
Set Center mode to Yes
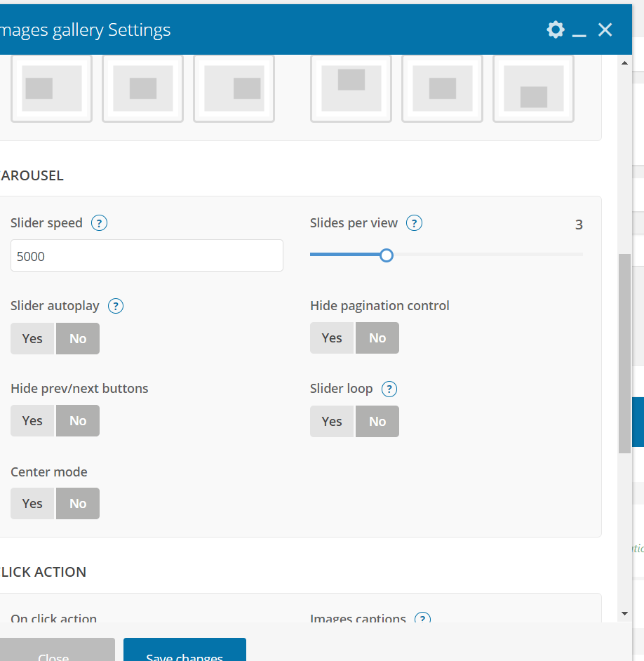tap(32, 503)
